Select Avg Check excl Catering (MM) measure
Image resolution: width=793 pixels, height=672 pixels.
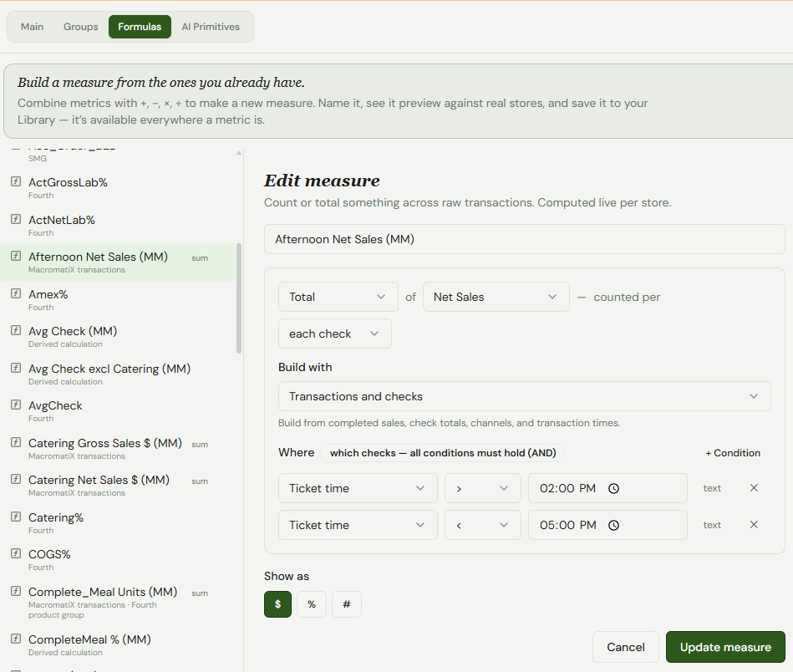click(x=118, y=374)
